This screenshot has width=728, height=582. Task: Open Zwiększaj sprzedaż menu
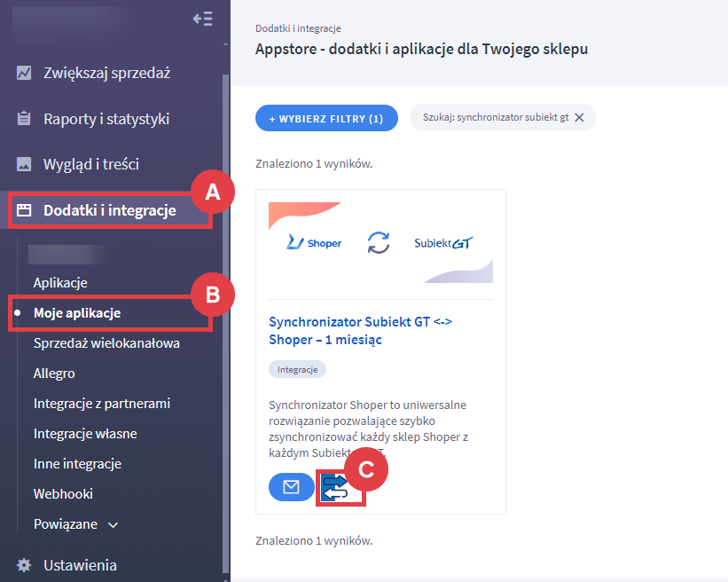click(x=106, y=73)
